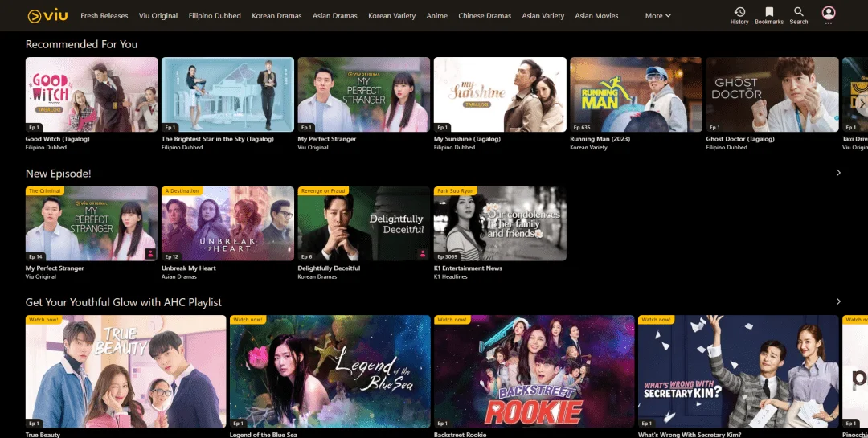The width and height of the screenshot is (868, 438).
Task: Open Delightfully Deceitful Ep 6 thumbnail
Action: coord(364,223)
